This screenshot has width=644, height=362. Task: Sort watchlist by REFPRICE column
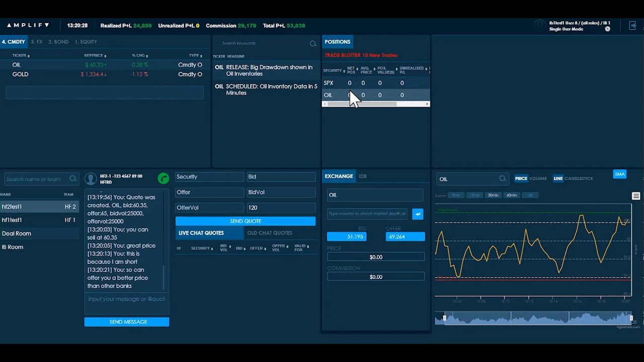coord(95,56)
